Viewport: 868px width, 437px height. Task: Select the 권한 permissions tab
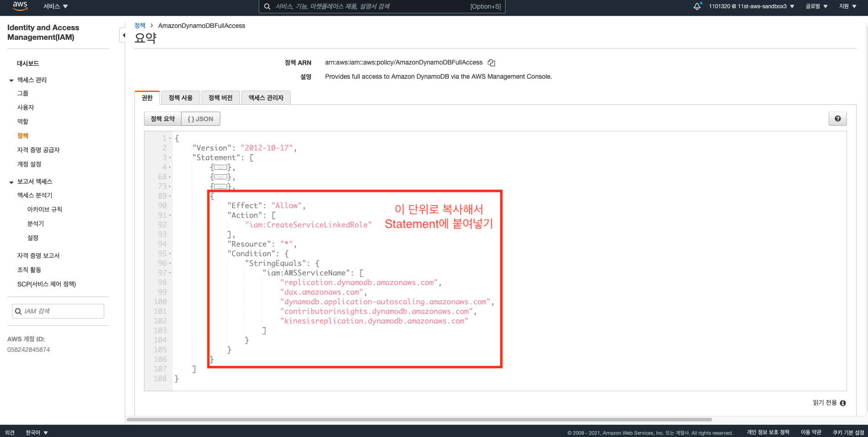point(147,97)
